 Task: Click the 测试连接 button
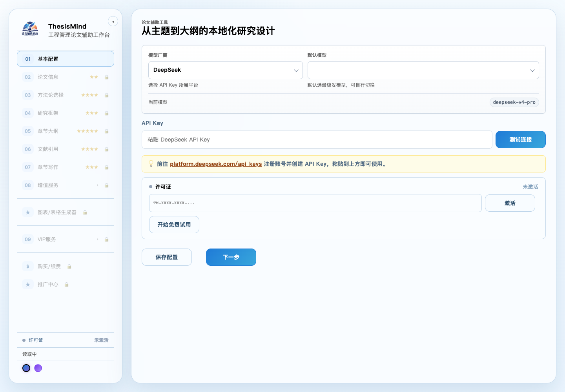[521, 140]
